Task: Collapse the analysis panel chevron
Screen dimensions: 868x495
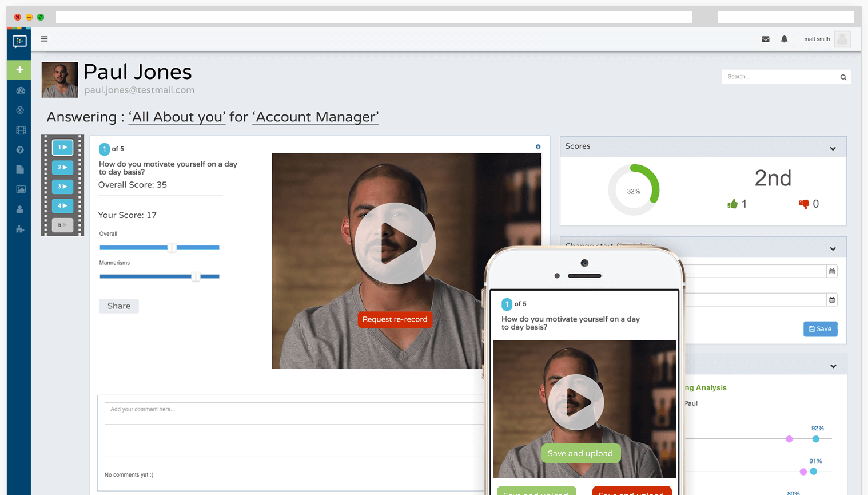Action: [x=833, y=366]
